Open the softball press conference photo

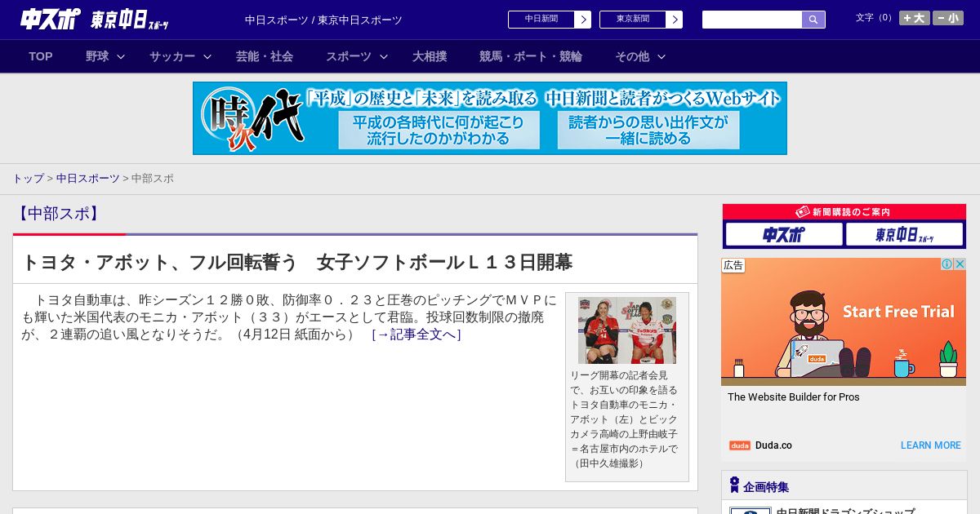(x=627, y=330)
